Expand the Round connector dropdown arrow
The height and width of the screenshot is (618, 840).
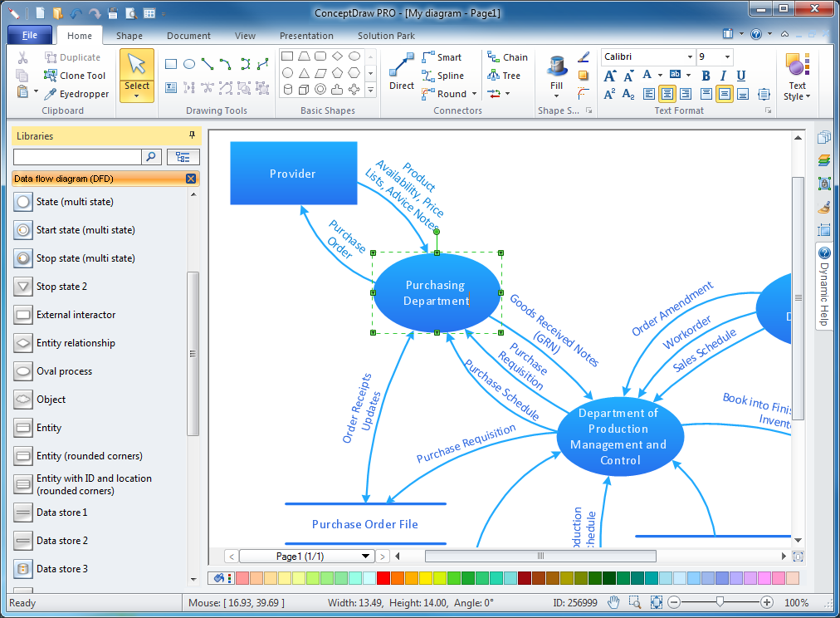(475, 94)
